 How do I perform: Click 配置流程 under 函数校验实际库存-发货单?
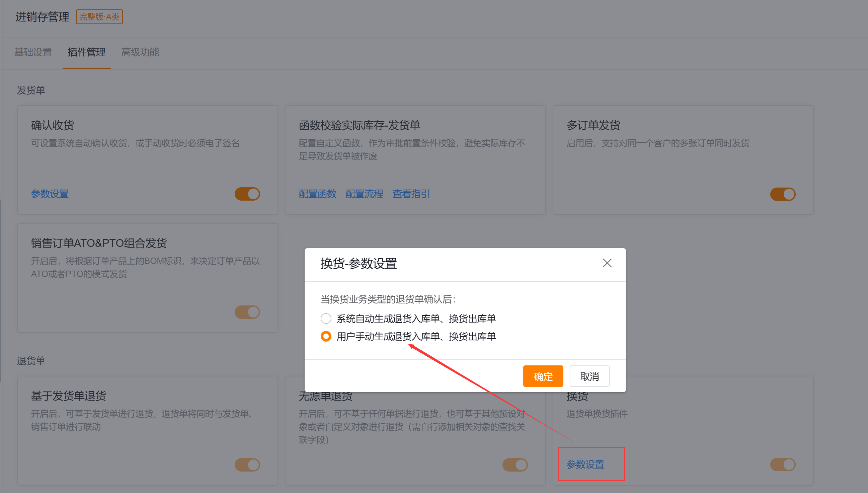[364, 194]
